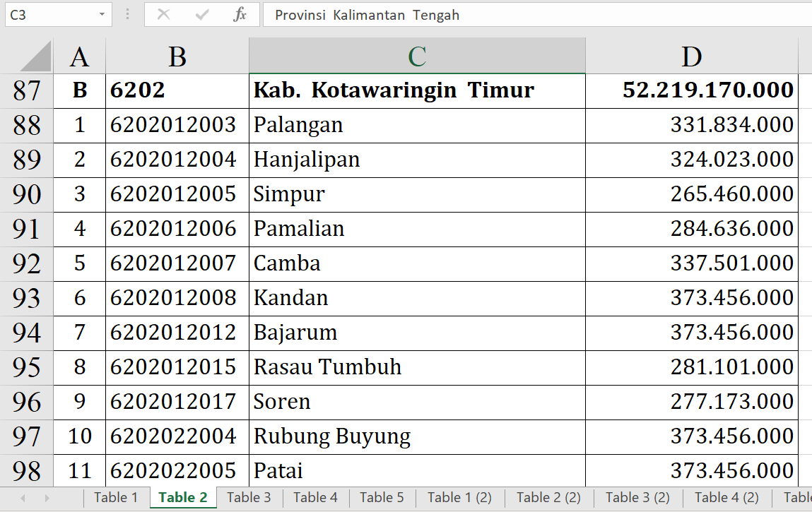Click the cell containing Rasau Tumbuh

pyautogui.click(x=417, y=367)
